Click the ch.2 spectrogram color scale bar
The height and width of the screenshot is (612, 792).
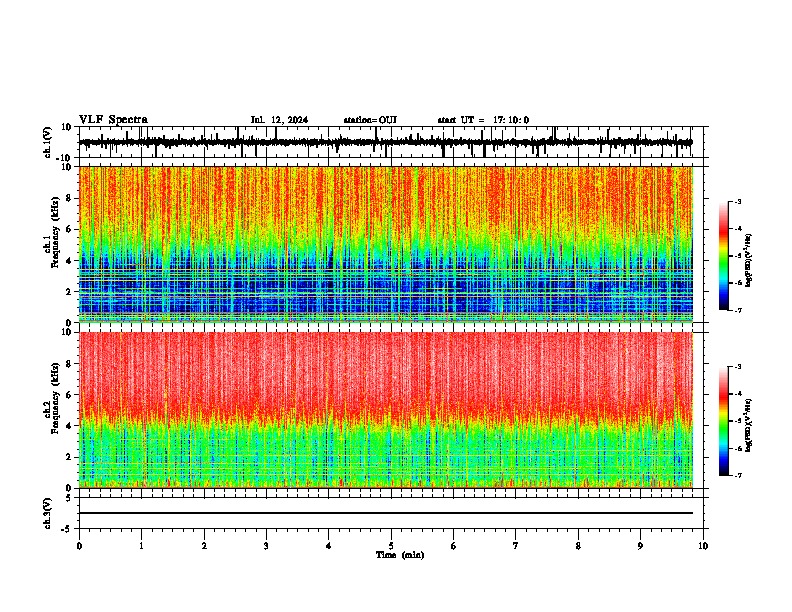[x=724, y=421]
